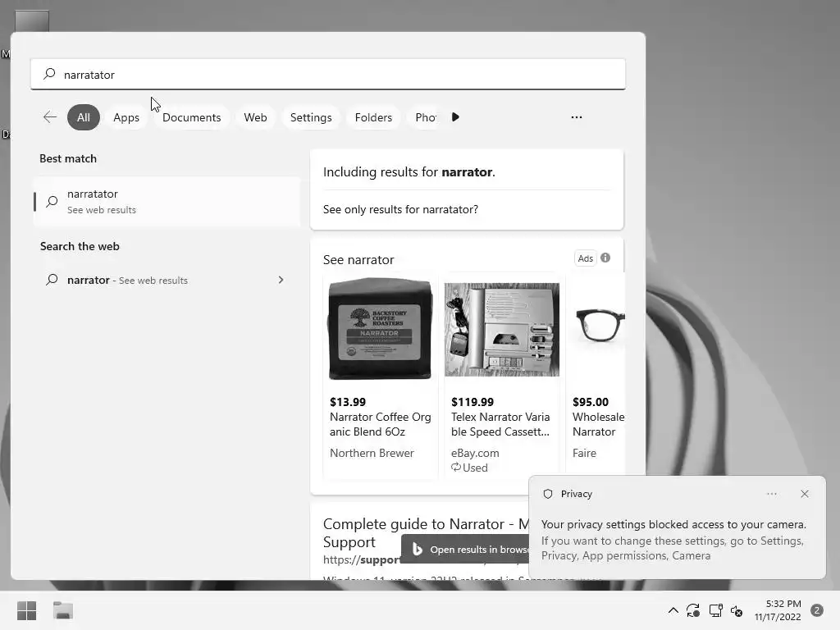Show hidden tray icons chevron
This screenshot has height=630, width=840.
pyautogui.click(x=673, y=610)
